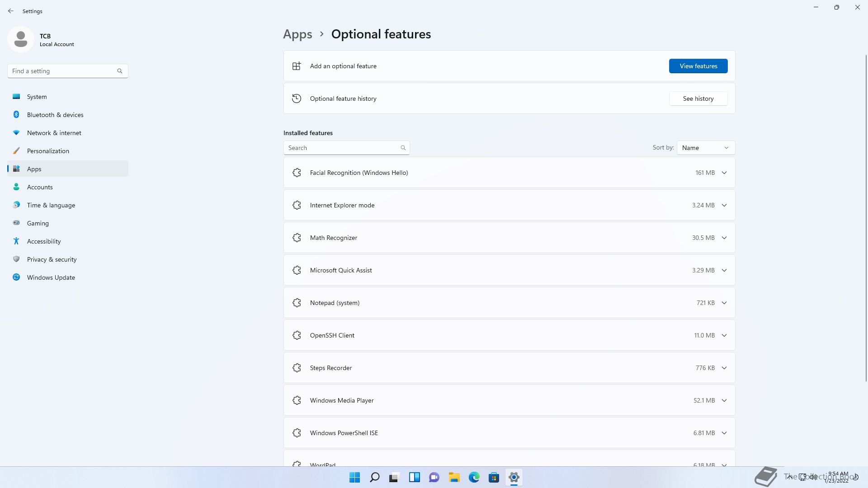Expand the Windows Media Player entry
Image resolution: width=868 pixels, height=488 pixels.
coord(724,400)
